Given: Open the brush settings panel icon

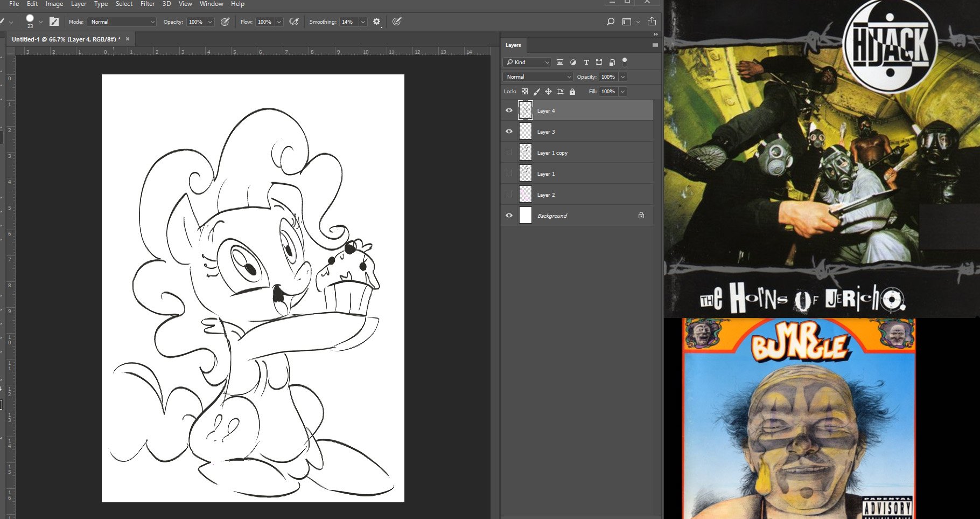Looking at the screenshot, I should pyautogui.click(x=54, y=22).
